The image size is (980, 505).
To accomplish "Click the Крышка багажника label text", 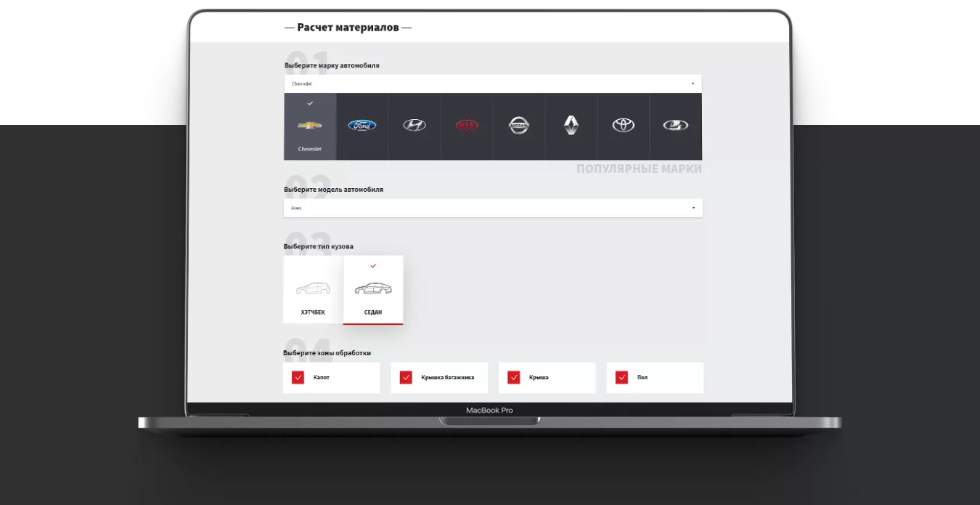I will (x=448, y=378).
